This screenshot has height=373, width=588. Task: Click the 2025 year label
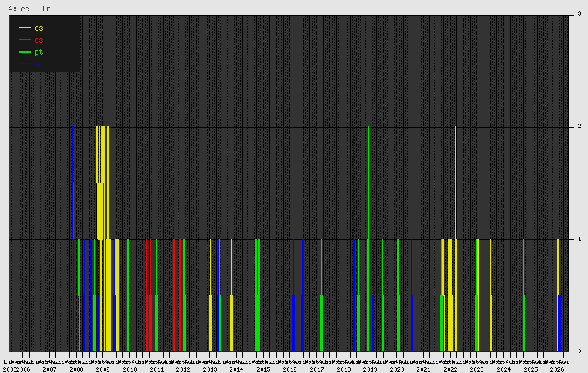(530, 369)
